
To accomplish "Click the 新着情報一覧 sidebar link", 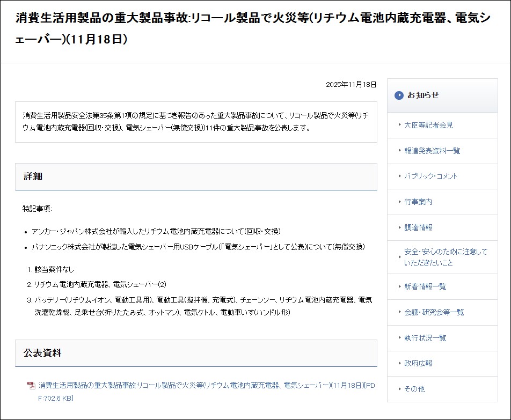I will [424, 287].
